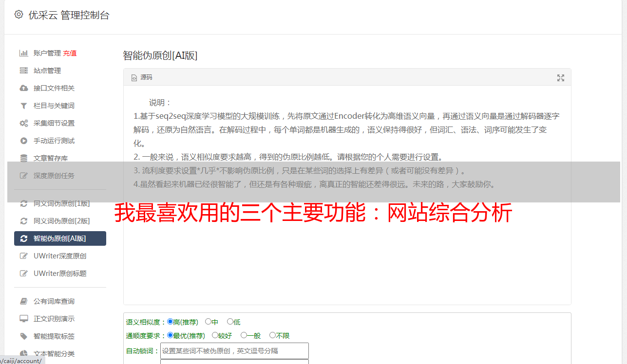Open 接口文件相关 menu item
Image resolution: width=627 pixels, height=364 pixels.
click(x=54, y=88)
